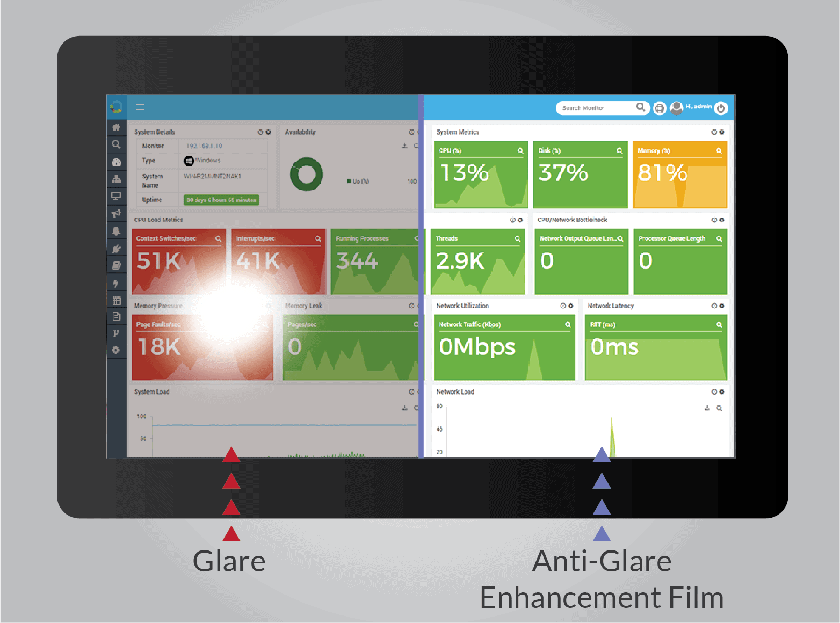
Task: Click the admin user avatar
Action: (677, 107)
